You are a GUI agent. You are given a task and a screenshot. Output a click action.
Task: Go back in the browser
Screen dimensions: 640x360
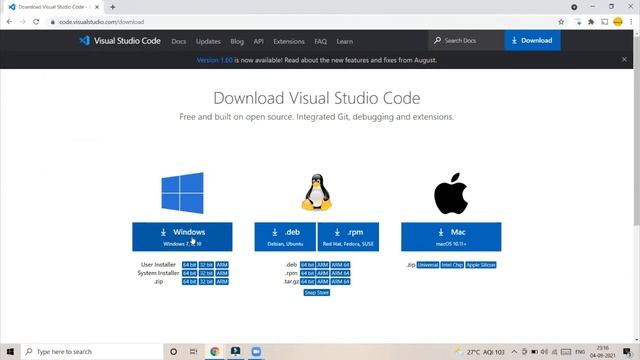pyautogui.click(x=9, y=22)
